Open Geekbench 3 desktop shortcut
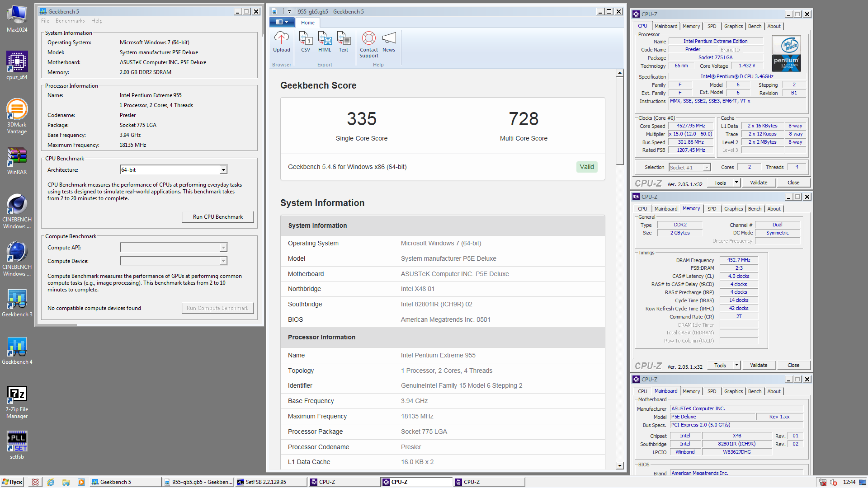Viewport: 868px width, 488px height. pos(17,303)
